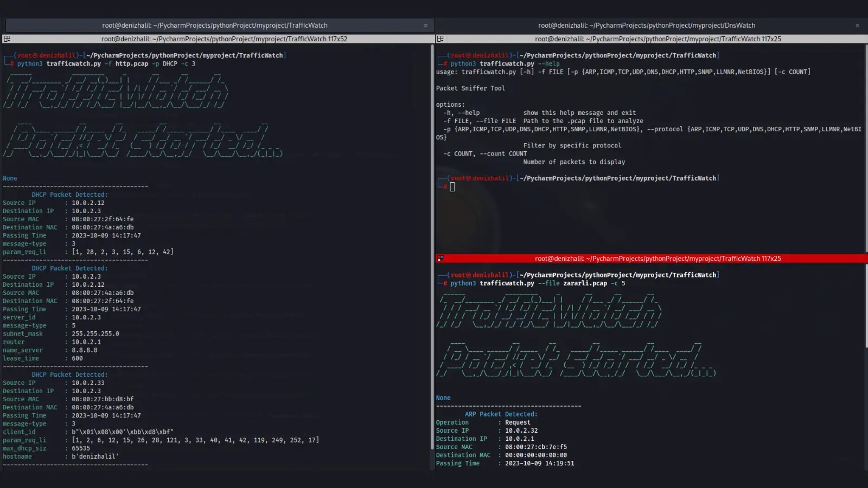Image resolution: width=868 pixels, height=488 pixels.
Task: Click the lease time value '600'
Action: click(x=78, y=358)
